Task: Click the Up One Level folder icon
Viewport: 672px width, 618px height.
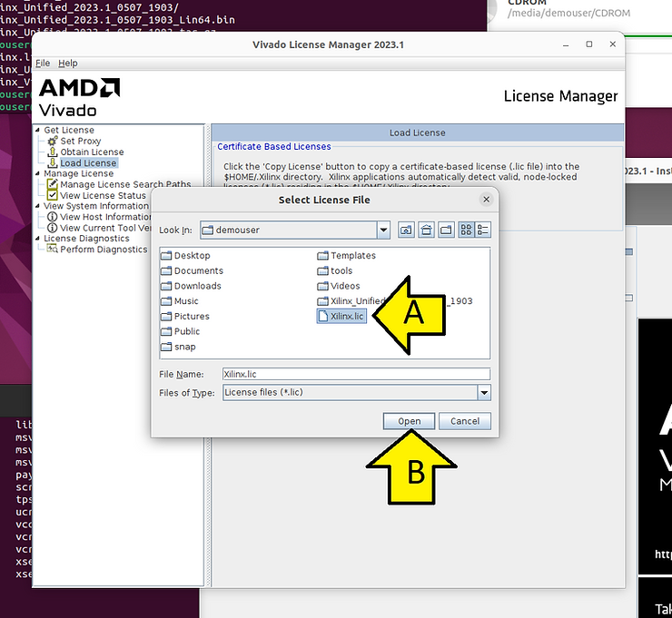Action: coord(406,231)
